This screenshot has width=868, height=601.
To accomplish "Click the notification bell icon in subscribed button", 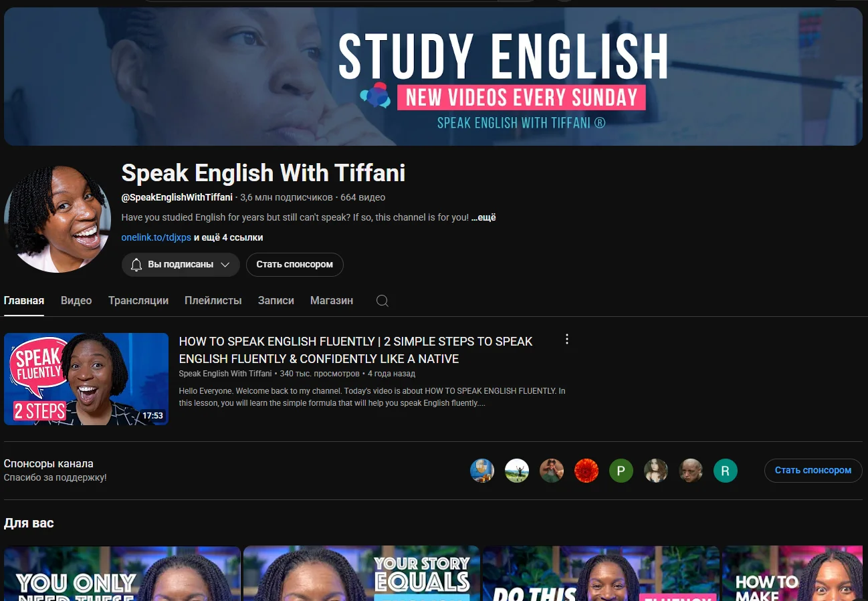I will 136,265.
